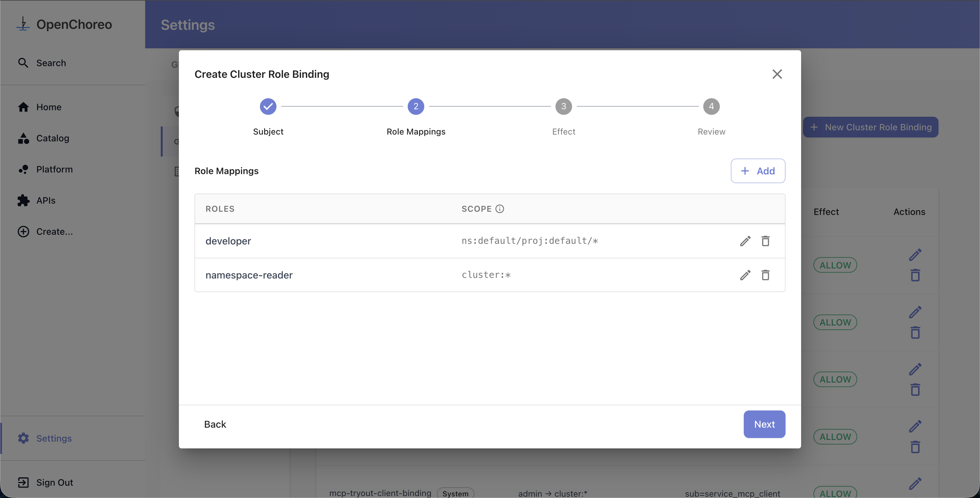Add a new role mapping

(757, 171)
